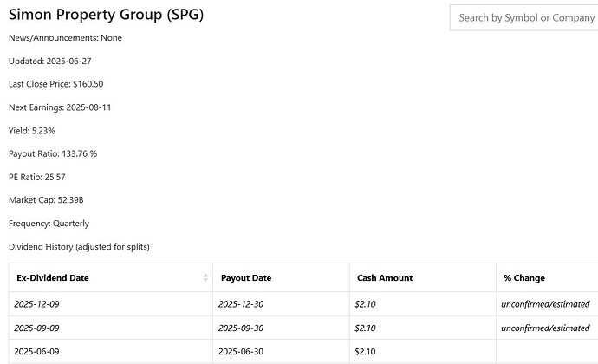Click the Market Cap: 52.39B line
Image resolution: width=598 pixels, height=364 pixels.
click(x=46, y=200)
